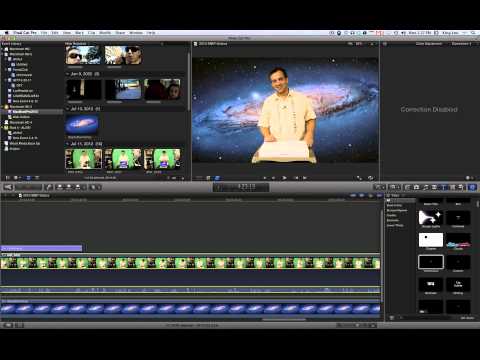
Task: Open the Spotlight search icon in menu bar
Action: [473, 33]
